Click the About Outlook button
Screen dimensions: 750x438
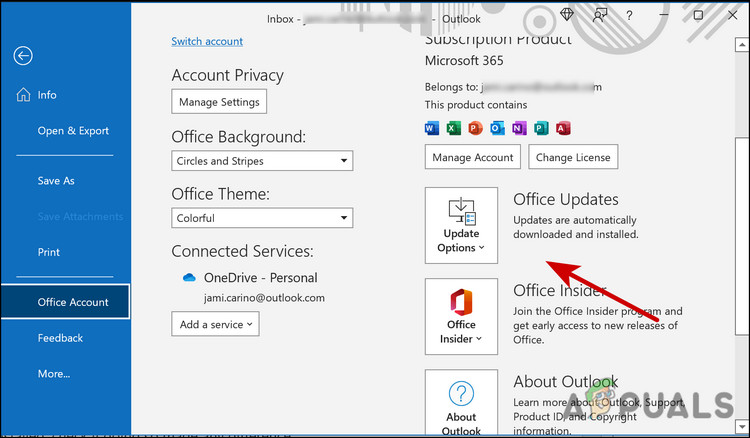(461, 402)
